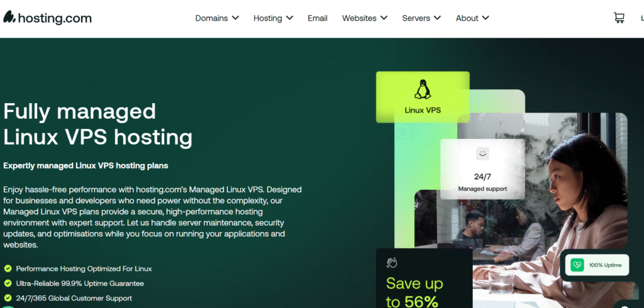Click checkmark beside Performance Hosting Optimized For Linux
644x308 pixels.
tap(8, 268)
